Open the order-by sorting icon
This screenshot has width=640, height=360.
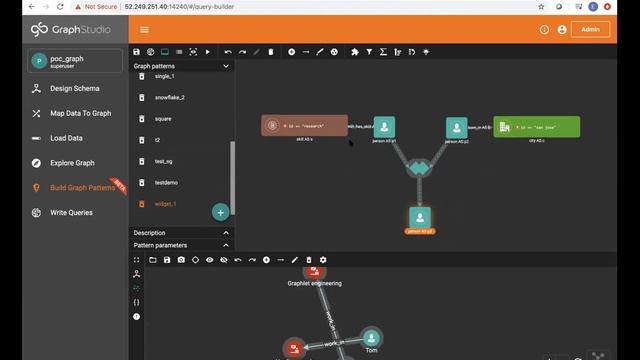point(398,52)
